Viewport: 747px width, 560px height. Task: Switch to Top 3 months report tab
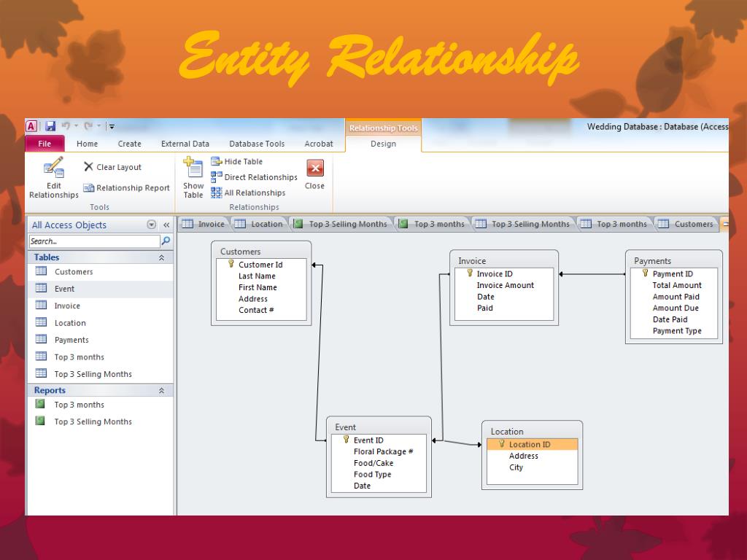coord(432,224)
